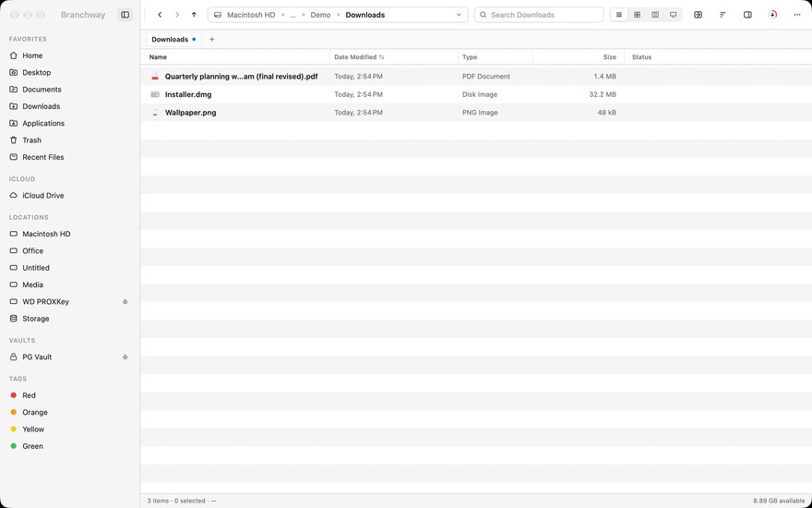
Task: Select Installer.dmg file row
Action: [476, 94]
